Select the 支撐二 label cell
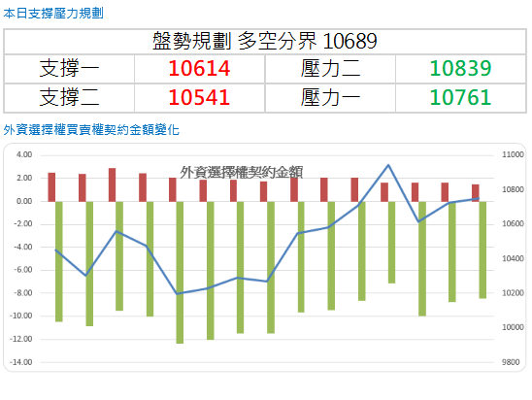Image resolution: width=532 pixels, height=400 pixels. 69,98
